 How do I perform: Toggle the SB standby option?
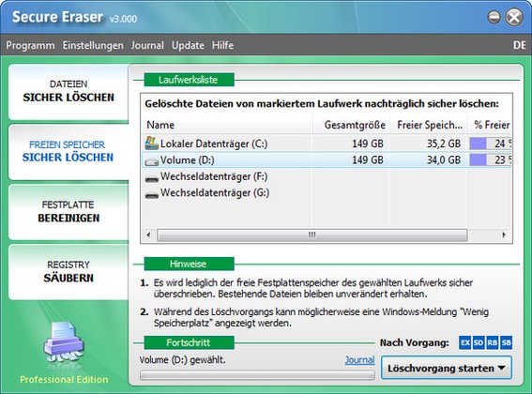pos(507,342)
